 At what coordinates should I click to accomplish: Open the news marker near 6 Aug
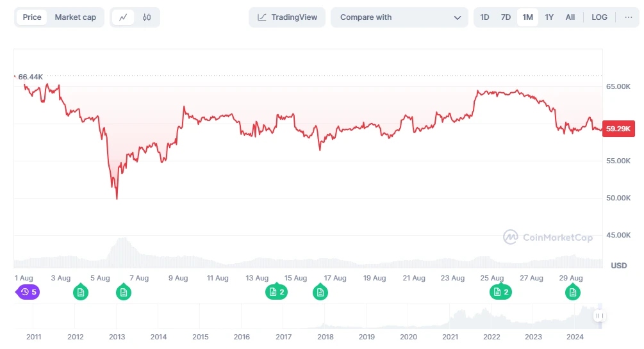coord(124,293)
